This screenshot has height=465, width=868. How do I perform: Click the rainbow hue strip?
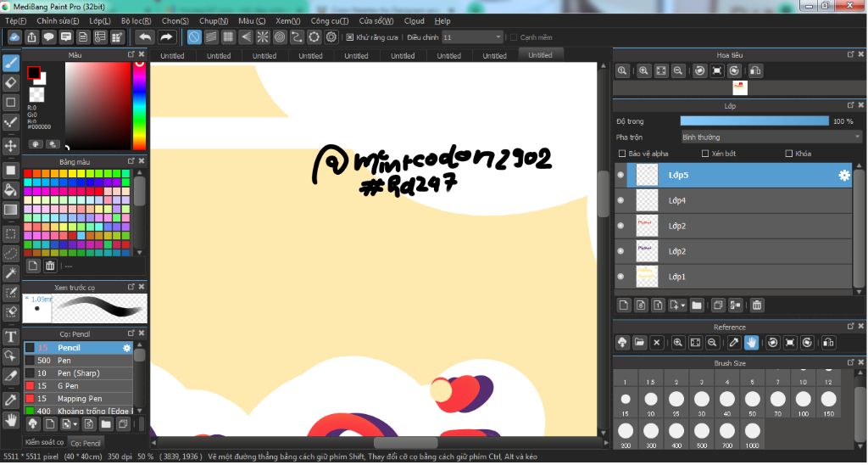139,105
